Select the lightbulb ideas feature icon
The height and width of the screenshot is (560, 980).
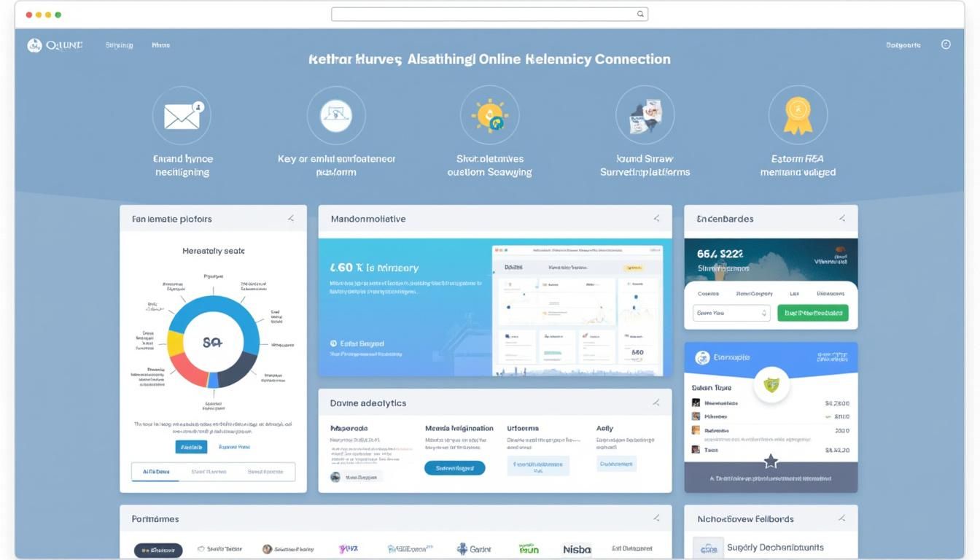click(x=491, y=115)
